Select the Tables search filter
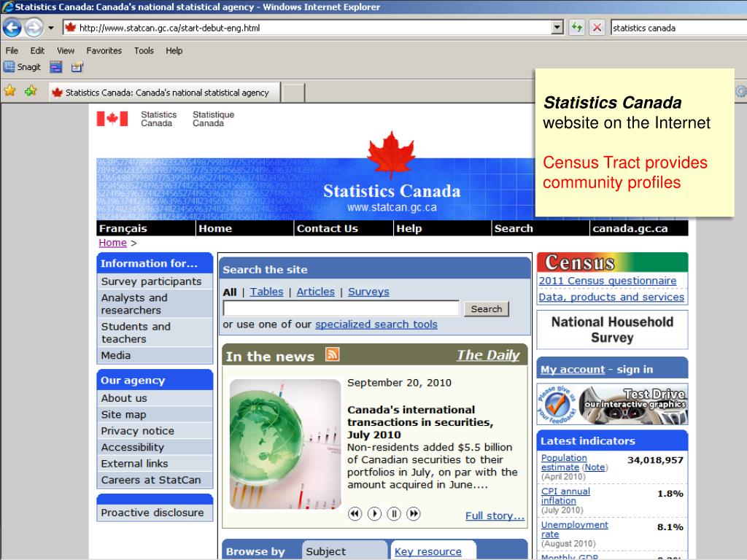 pyautogui.click(x=266, y=292)
